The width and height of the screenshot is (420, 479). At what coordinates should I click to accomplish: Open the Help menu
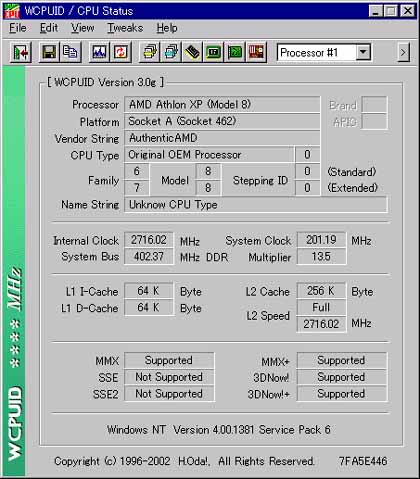pyautogui.click(x=167, y=28)
